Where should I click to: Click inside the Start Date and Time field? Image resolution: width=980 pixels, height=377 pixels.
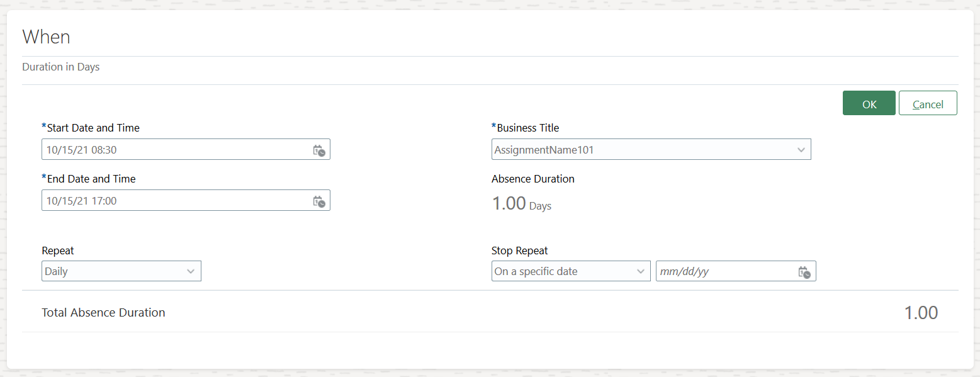click(x=157, y=149)
